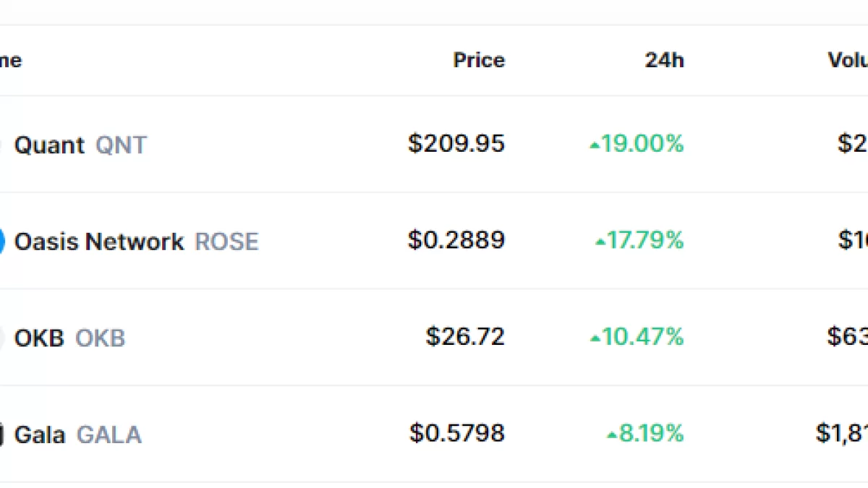The image size is (868, 488).
Task: Click the green up arrow beside 19.00%
Action: click(x=595, y=145)
